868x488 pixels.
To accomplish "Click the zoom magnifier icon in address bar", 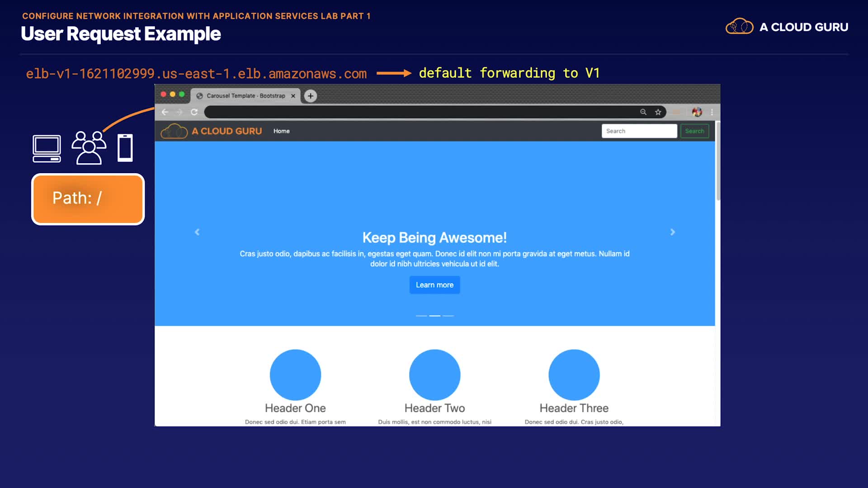I will (x=643, y=112).
